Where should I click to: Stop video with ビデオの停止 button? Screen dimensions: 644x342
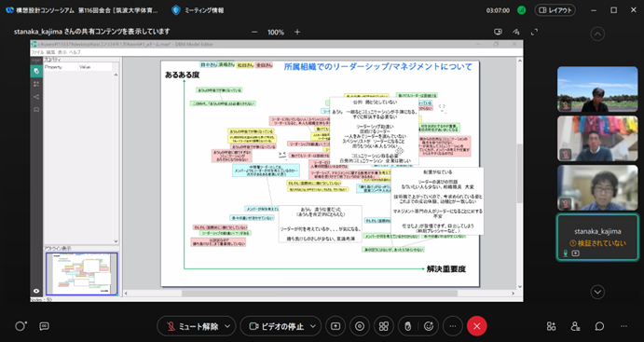coord(276,326)
